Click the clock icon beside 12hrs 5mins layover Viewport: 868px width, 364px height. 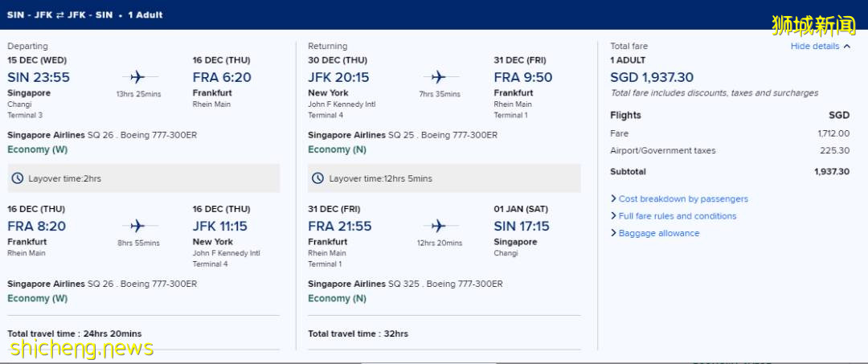[x=317, y=178]
